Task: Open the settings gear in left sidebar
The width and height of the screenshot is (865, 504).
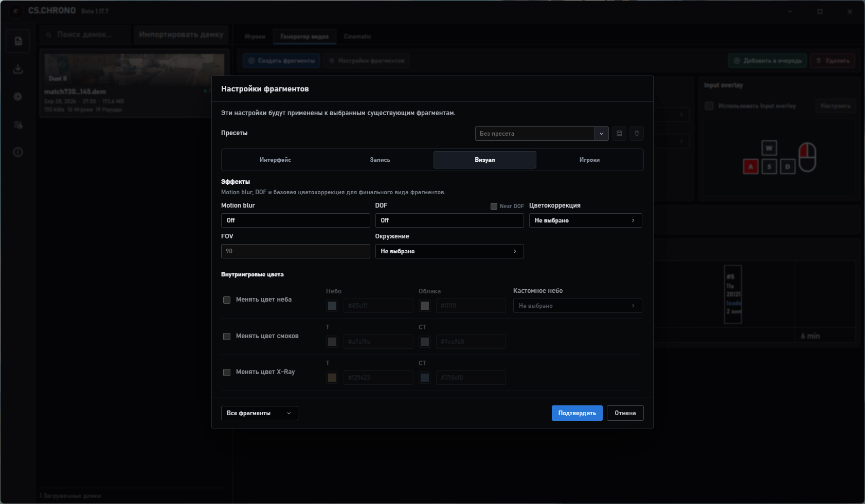Action: (18, 97)
